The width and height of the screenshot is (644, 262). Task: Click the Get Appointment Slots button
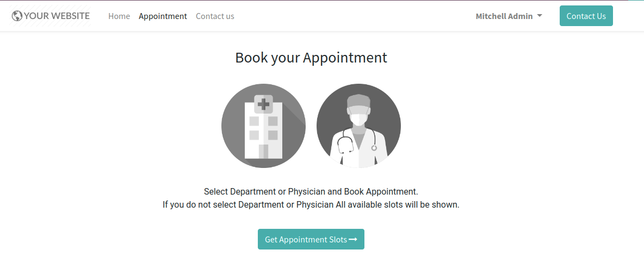point(311,239)
